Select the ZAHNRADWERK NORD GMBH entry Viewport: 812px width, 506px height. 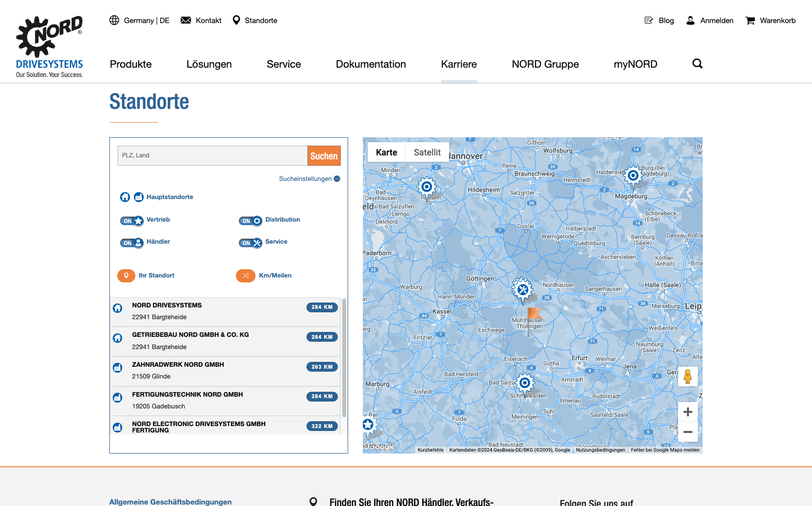[225, 371]
